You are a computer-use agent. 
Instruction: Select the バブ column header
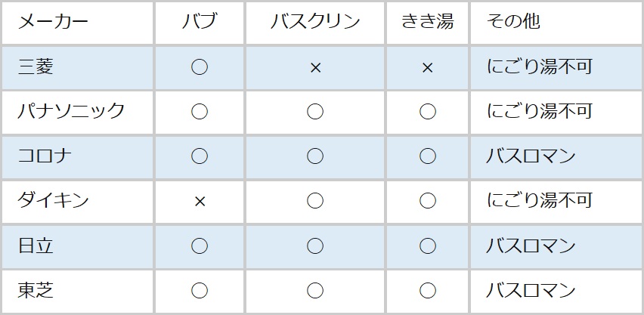coord(200,22)
